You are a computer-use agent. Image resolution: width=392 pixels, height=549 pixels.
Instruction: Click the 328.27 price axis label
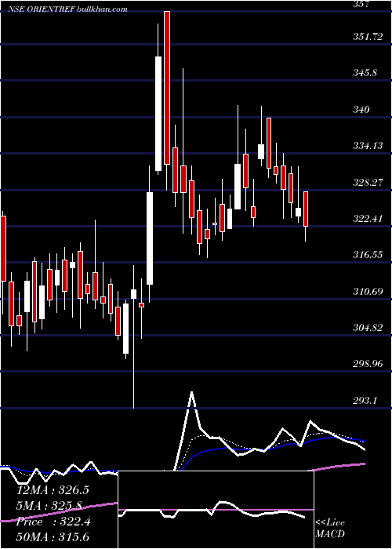coord(368,182)
